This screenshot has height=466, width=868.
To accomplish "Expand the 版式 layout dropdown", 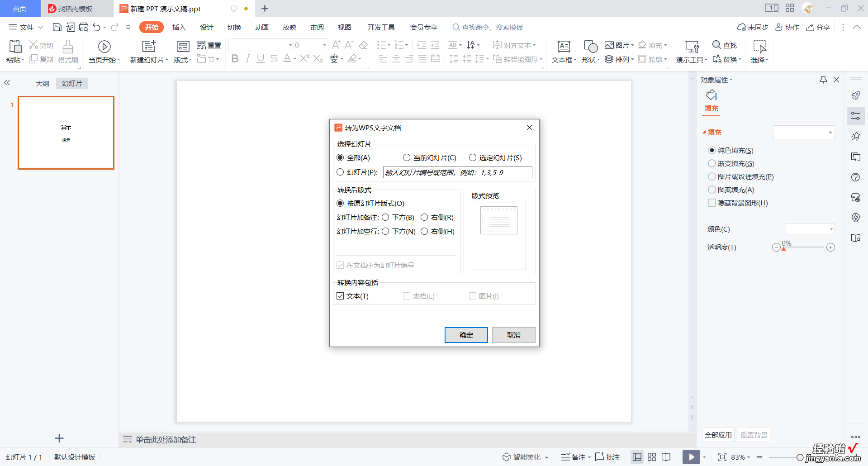I will click(183, 60).
